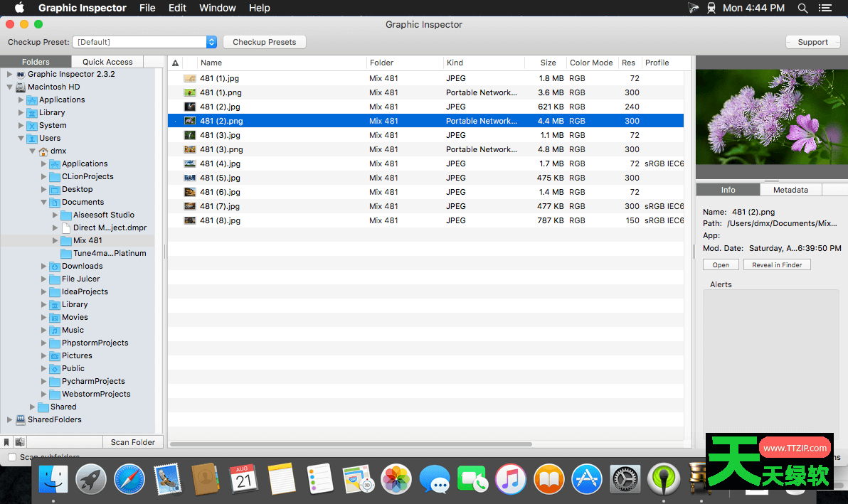The image size is (848, 504).
Task: Toggle the Scan subfolders checkbox
Action: coord(12,457)
